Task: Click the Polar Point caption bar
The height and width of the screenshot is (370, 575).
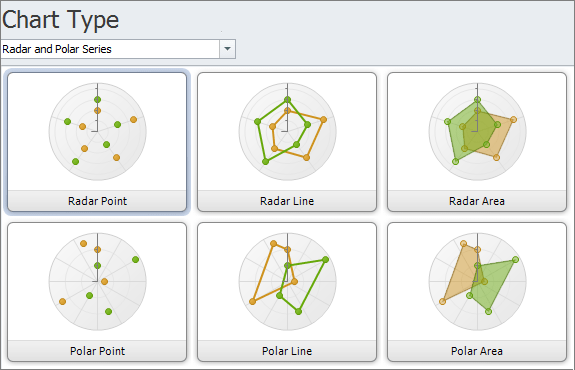Action: [x=97, y=351]
